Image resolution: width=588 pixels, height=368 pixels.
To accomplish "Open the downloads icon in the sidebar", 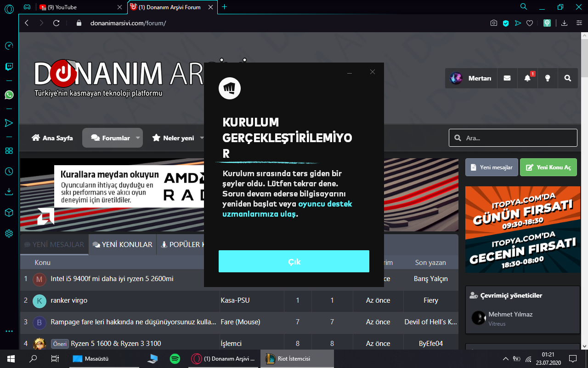I will (x=9, y=191).
